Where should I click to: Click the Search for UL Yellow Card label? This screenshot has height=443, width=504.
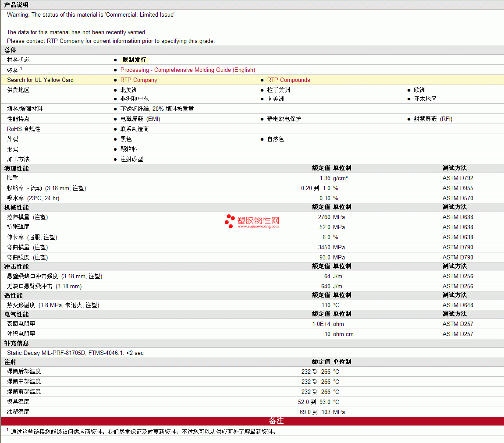point(40,80)
